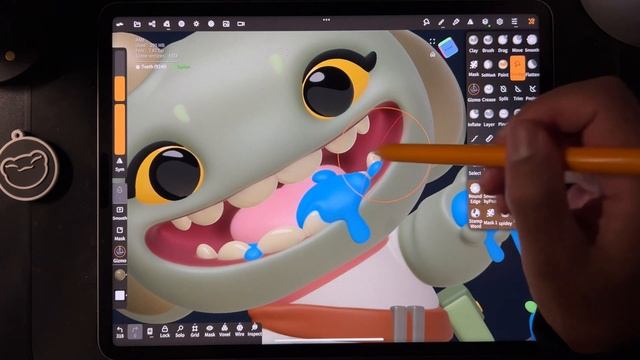Enable Gizmo shortcut on left sidebar
The image size is (640, 360).
120,254
